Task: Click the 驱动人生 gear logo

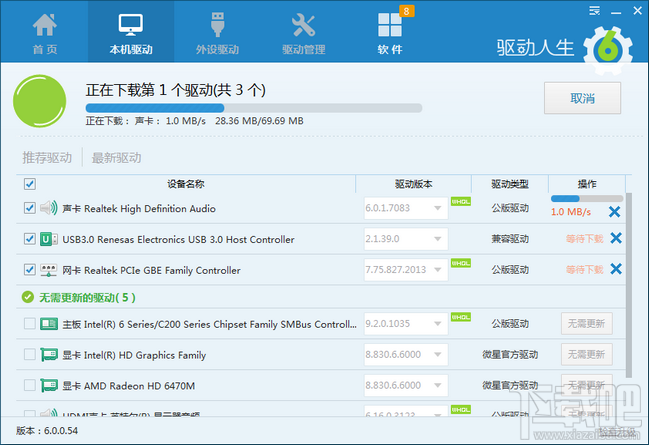Action: (608, 51)
